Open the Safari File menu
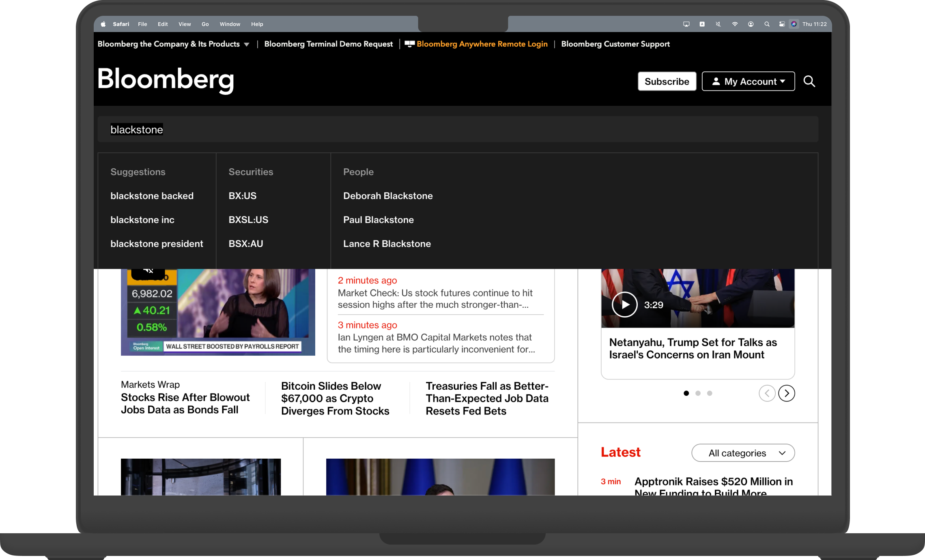925x560 pixels. 142,24
